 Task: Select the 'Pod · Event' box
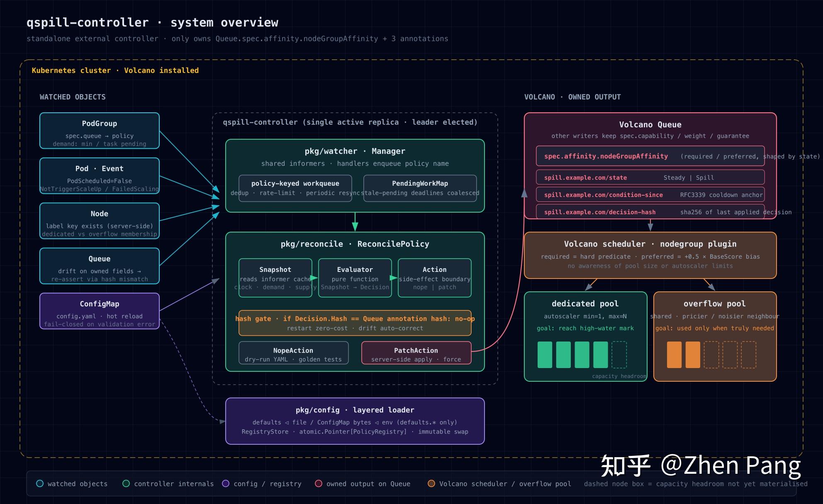click(x=100, y=176)
